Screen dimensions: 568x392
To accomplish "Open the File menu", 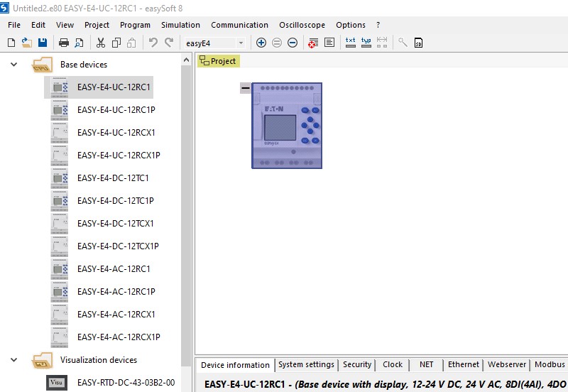I will [x=14, y=25].
